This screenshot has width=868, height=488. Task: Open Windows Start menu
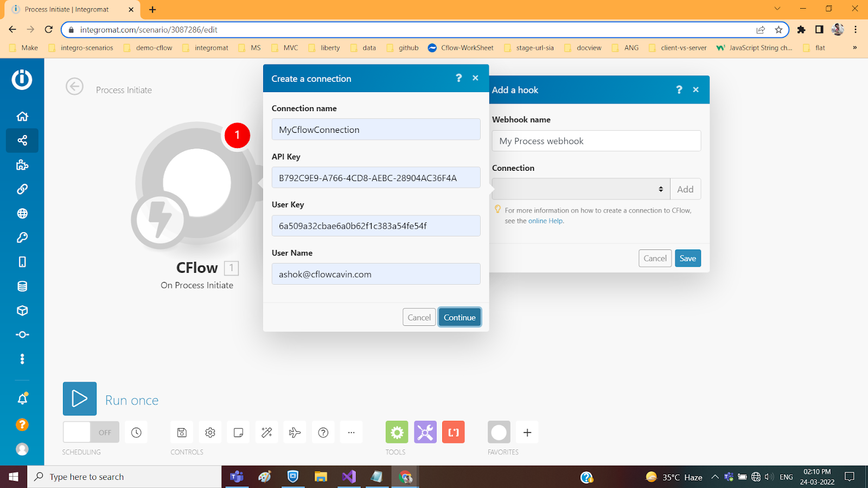click(x=14, y=477)
